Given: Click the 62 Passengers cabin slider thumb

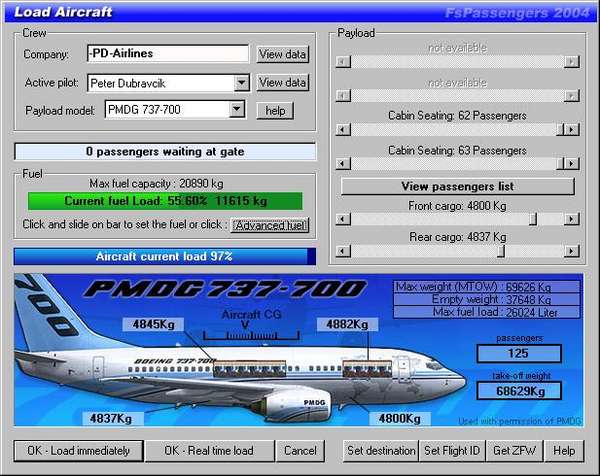Looking at the screenshot, I should click(560, 130).
